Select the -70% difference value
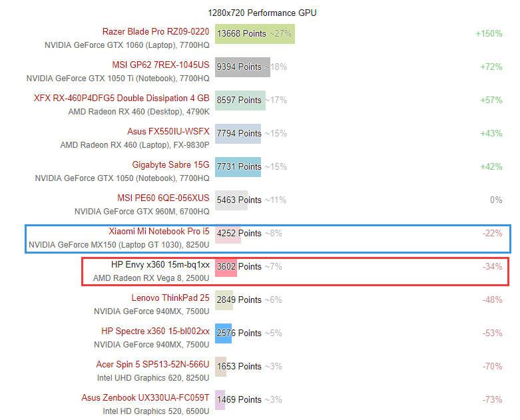520x420 pixels. [492, 367]
